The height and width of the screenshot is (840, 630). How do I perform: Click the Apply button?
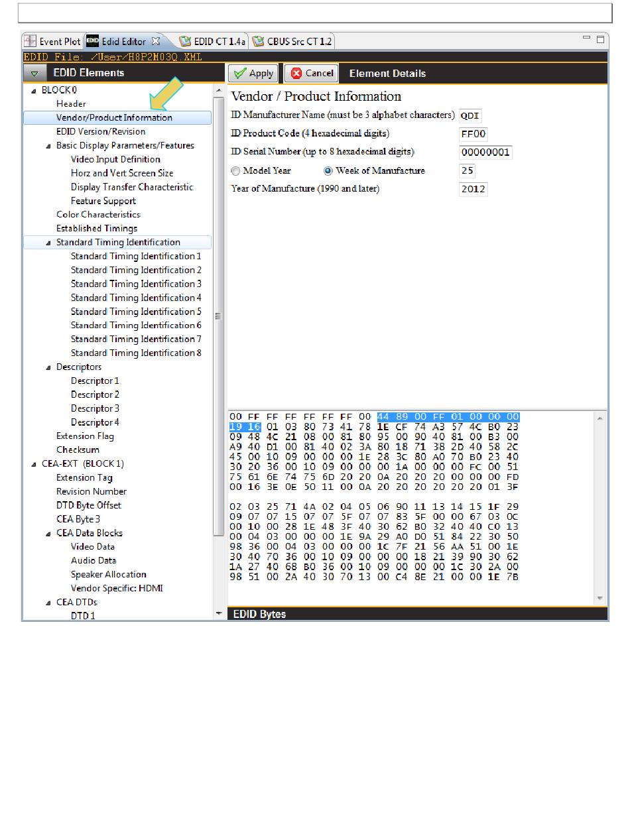click(x=255, y=74)
